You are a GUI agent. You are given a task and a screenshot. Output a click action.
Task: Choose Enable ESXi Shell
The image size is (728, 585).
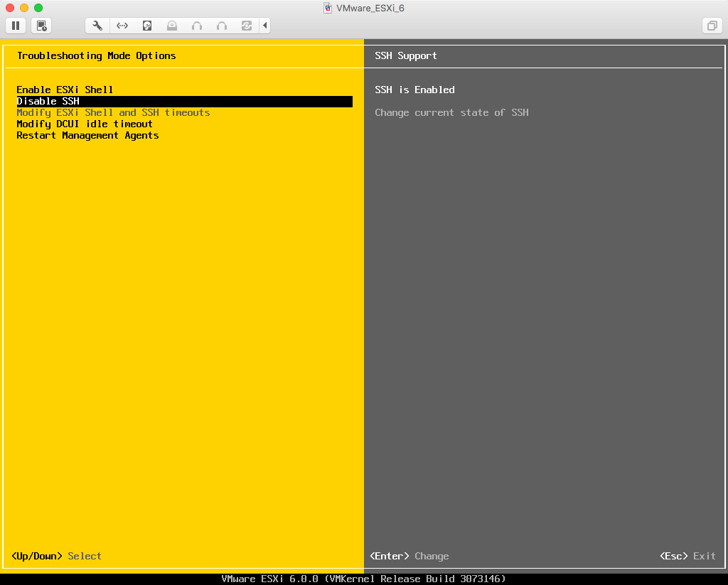tap(65, 90)
